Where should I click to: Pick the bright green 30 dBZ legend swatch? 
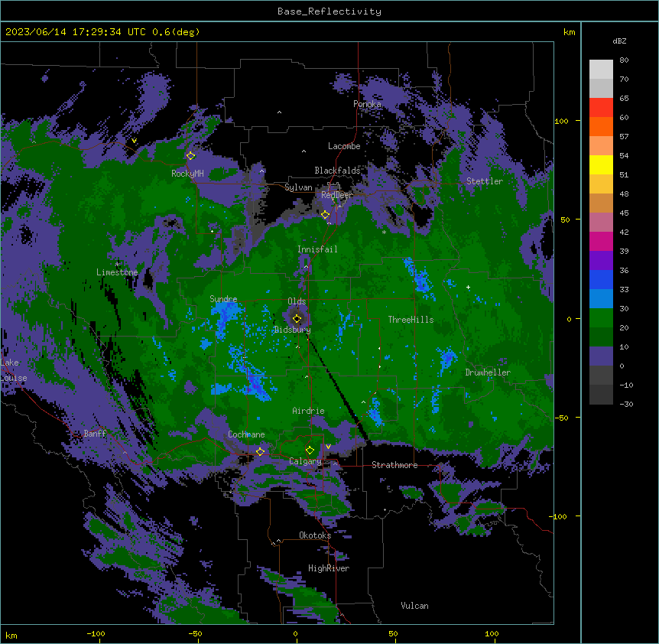click(601, 318)
